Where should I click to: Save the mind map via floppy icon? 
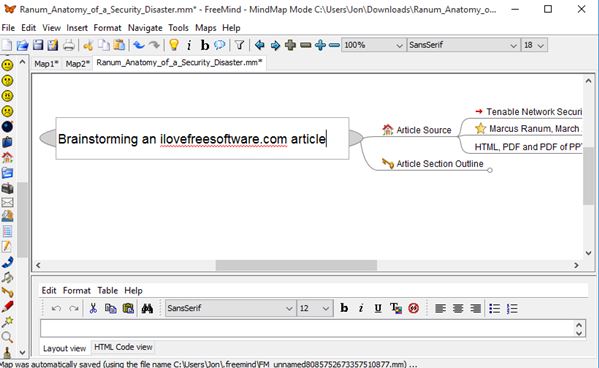tap(37, 45)
